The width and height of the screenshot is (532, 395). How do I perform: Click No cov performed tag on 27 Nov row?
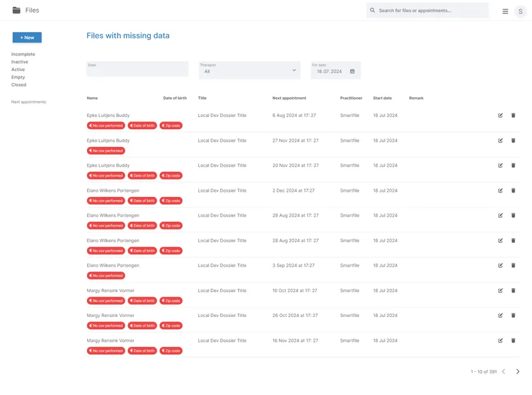tap(106, 151)
